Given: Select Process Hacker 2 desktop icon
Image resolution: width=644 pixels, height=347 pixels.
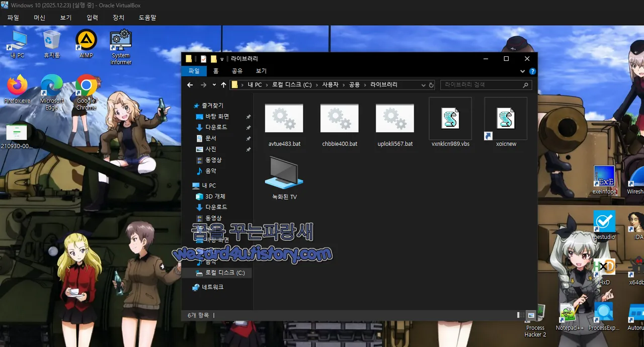Looking at the screenshot, I should (x=535, y=320).
